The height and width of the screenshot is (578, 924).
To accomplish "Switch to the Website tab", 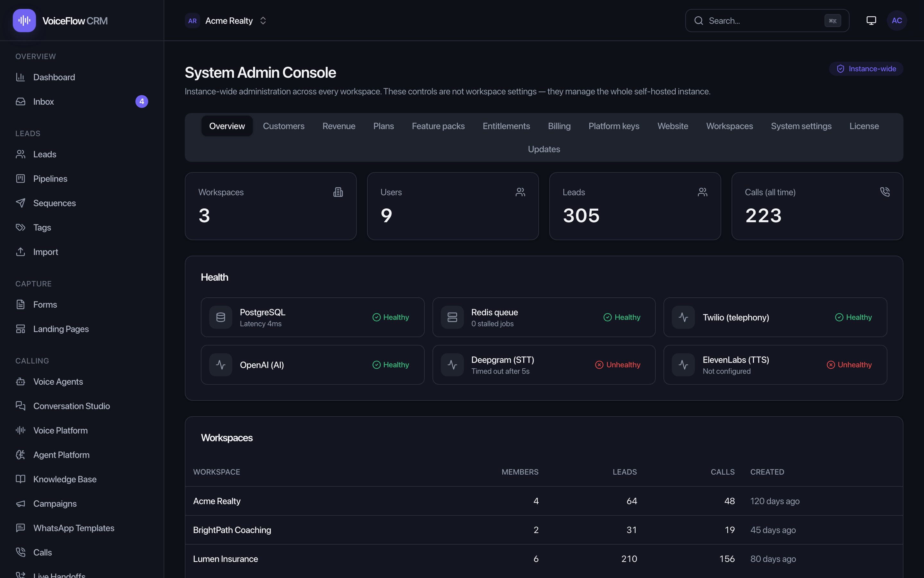I will (673, 126).
